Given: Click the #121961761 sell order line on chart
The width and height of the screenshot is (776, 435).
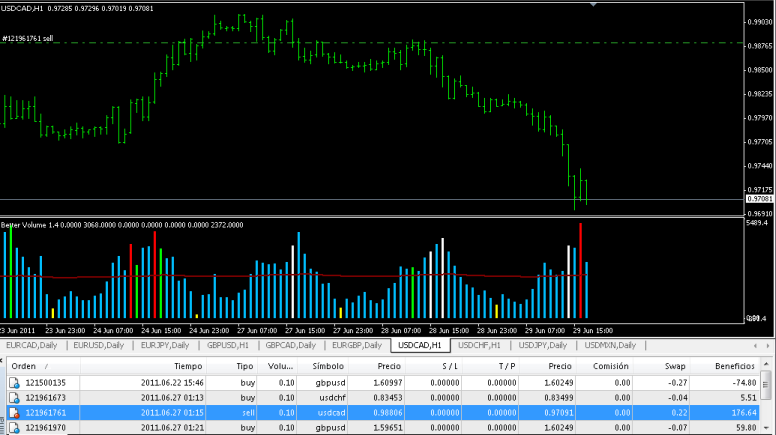Looking at the screenshot, I should click(x=300, y=43).
